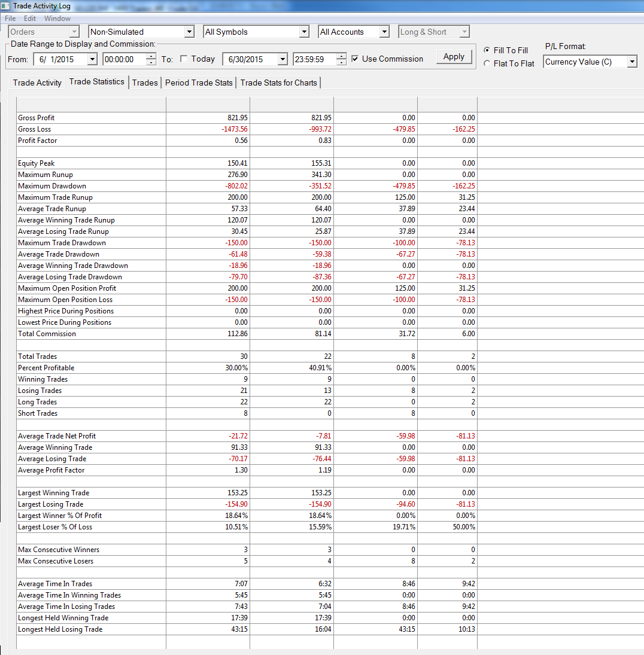Click the Maximum Runup value 341.30

(x=321, y=175)
